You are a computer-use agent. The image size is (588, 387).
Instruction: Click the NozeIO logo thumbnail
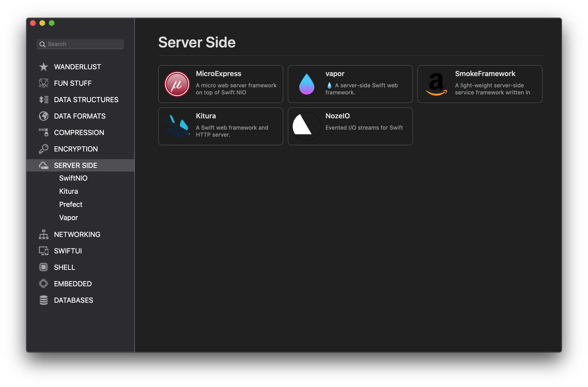click(306, 126)
